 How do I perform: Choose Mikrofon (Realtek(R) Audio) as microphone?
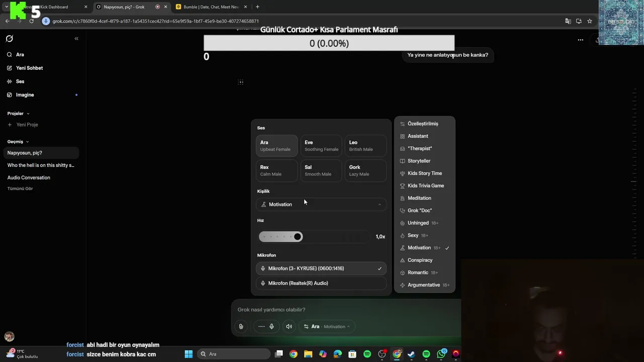(x=321, y=283)
